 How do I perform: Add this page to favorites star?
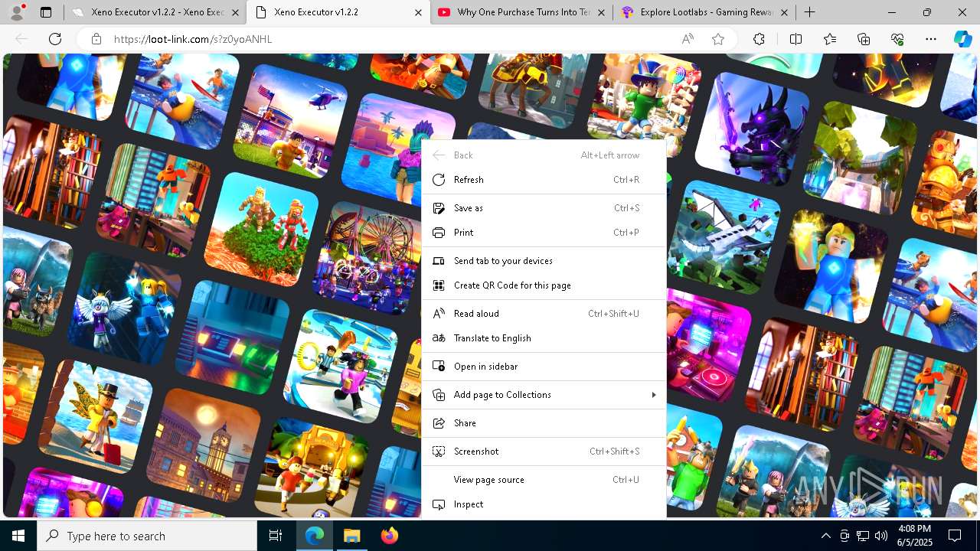point(718,39)
